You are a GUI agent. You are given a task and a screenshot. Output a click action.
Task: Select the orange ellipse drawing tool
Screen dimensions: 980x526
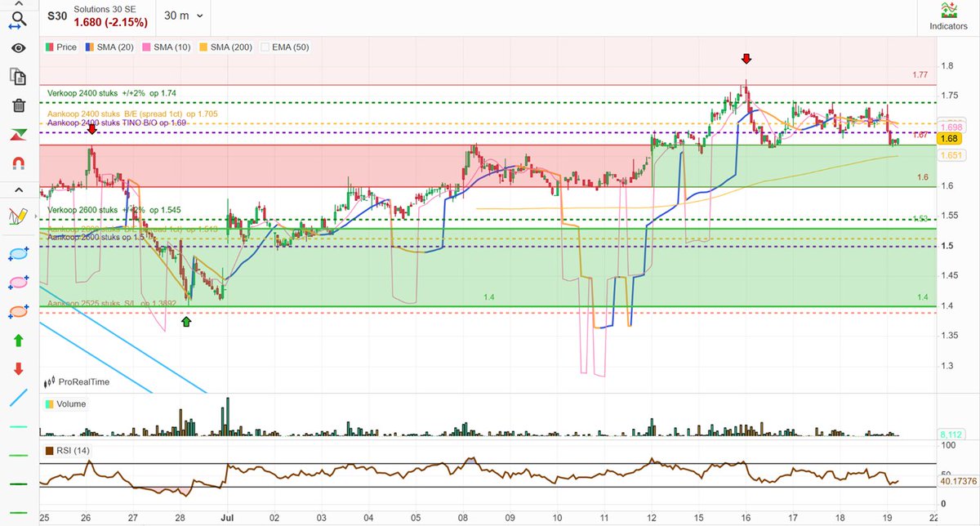(18, 311)
